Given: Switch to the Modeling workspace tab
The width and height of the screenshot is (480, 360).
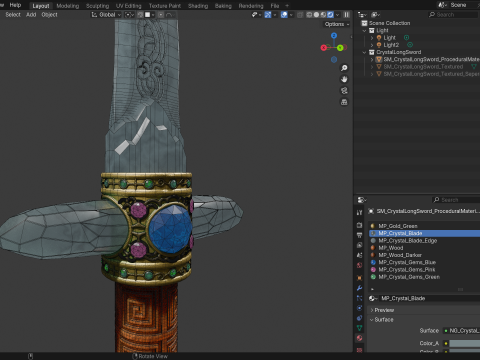Looking at the screenshot, I should [x=68, y=6].
